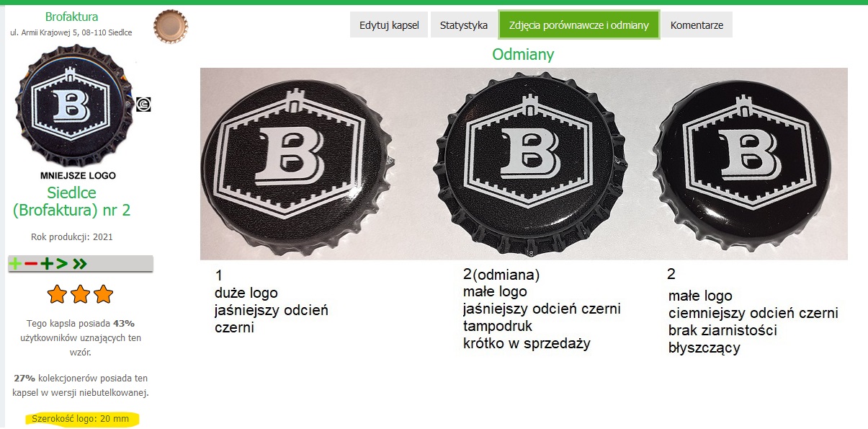The image size is (868, 429).
Task: Click the first orange rating star
Action: tap(57, 294)
